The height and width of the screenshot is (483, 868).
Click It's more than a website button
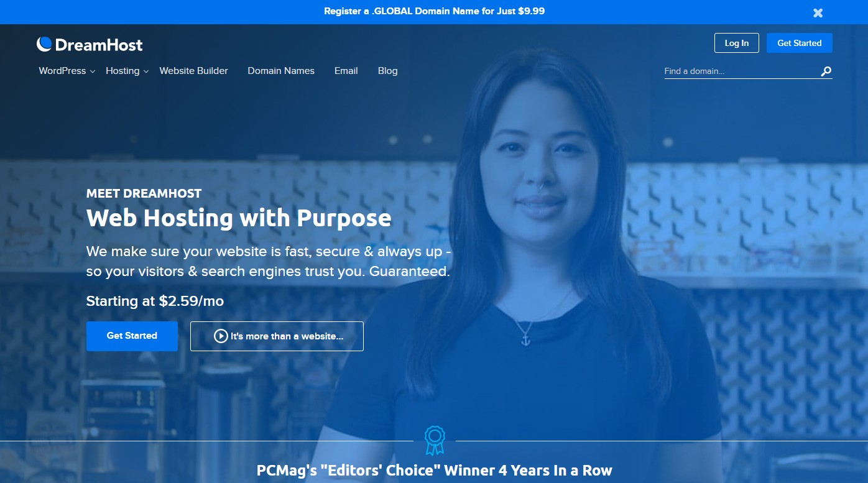click(277, 336)
